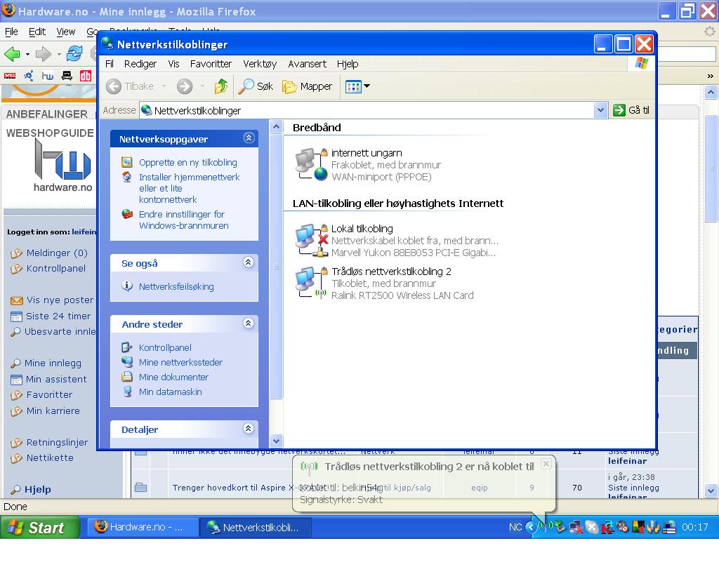Open the views dropdown in toolbar
The image size is (719, 588).
pos(358,86)
